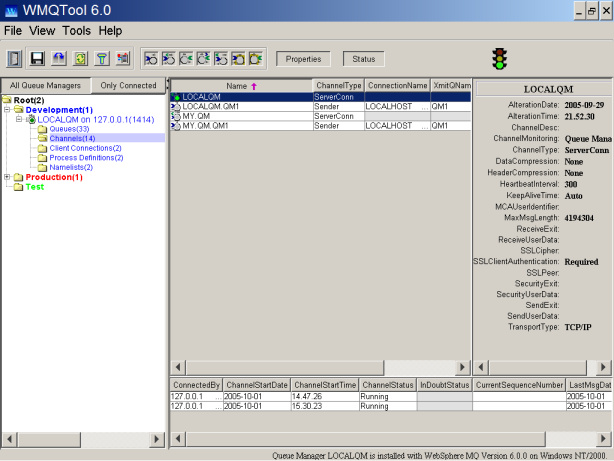Viewport: 614px width, 461px height.
Task: Click the sender channel icon beside MY.QM.QM1
Action: [x=176, y=126]
